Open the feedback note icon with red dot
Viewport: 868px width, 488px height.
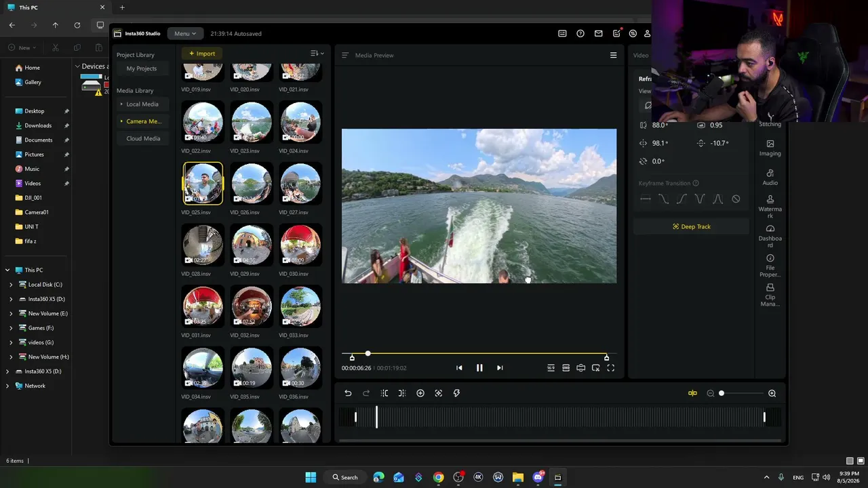coord(616,33)
